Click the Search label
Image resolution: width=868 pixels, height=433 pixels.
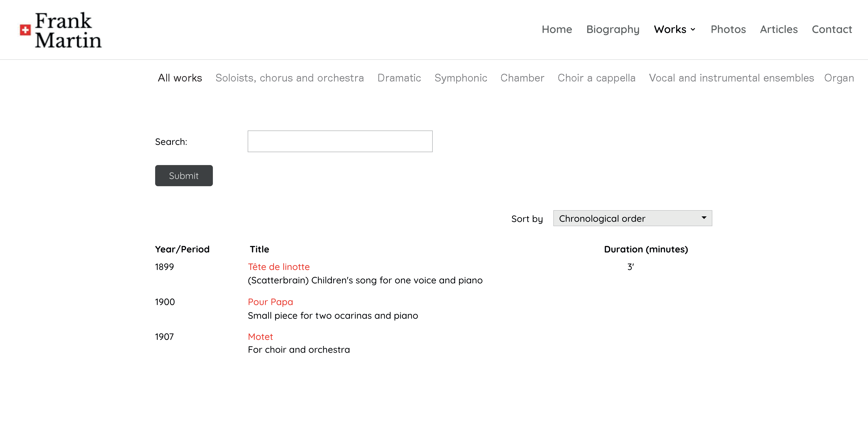coord(171,142)
